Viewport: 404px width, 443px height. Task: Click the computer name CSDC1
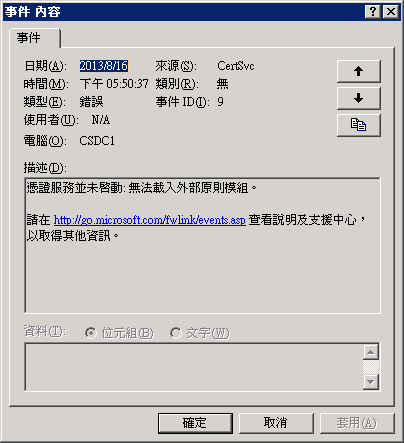click(97, 141)
